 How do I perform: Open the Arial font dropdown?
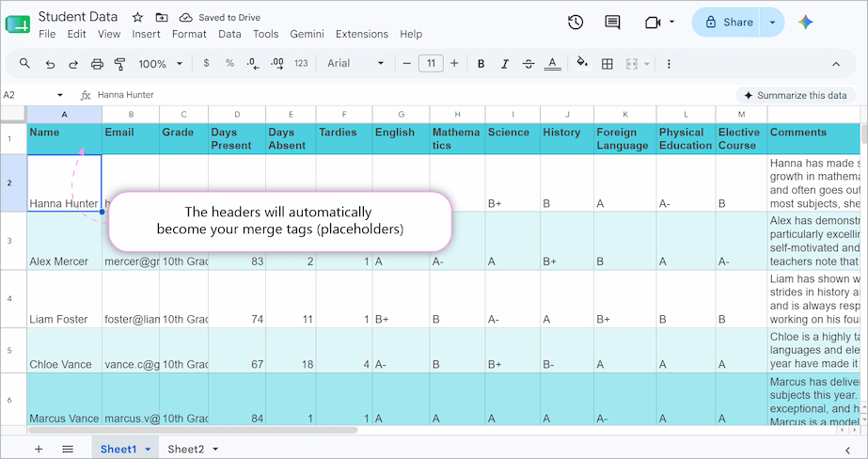pyautogui.click(x=355, y=64)
